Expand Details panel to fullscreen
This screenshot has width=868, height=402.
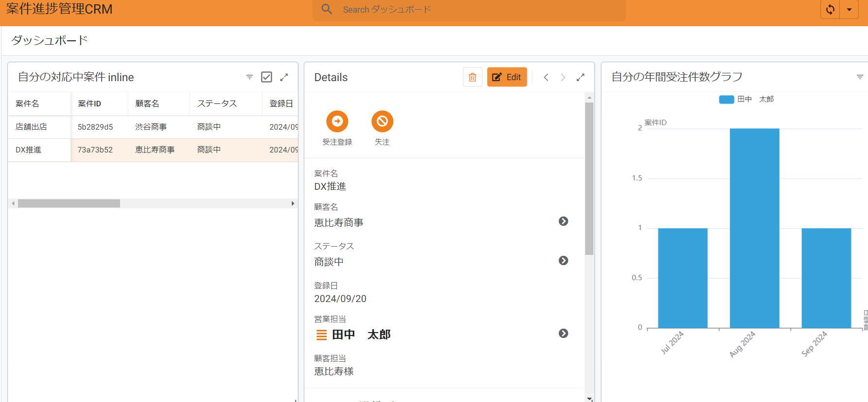pyautogui.click(x=580, y=77)
